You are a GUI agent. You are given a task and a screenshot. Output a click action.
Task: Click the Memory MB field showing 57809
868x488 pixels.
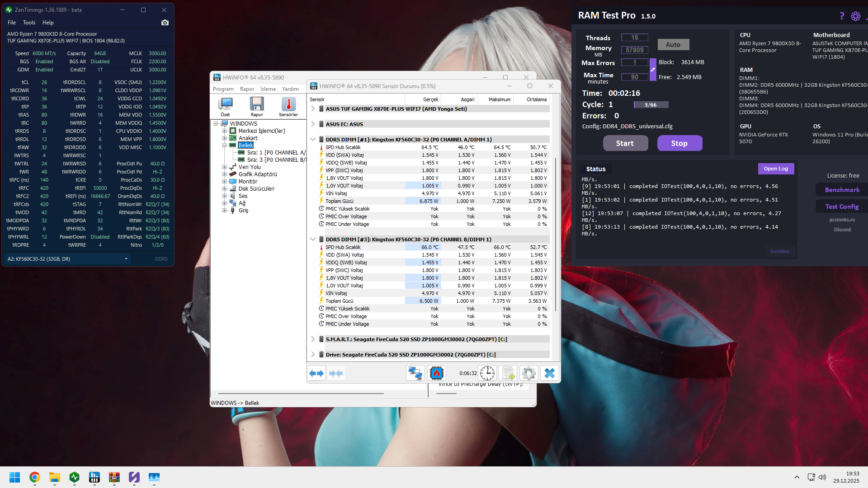[635, 50]
